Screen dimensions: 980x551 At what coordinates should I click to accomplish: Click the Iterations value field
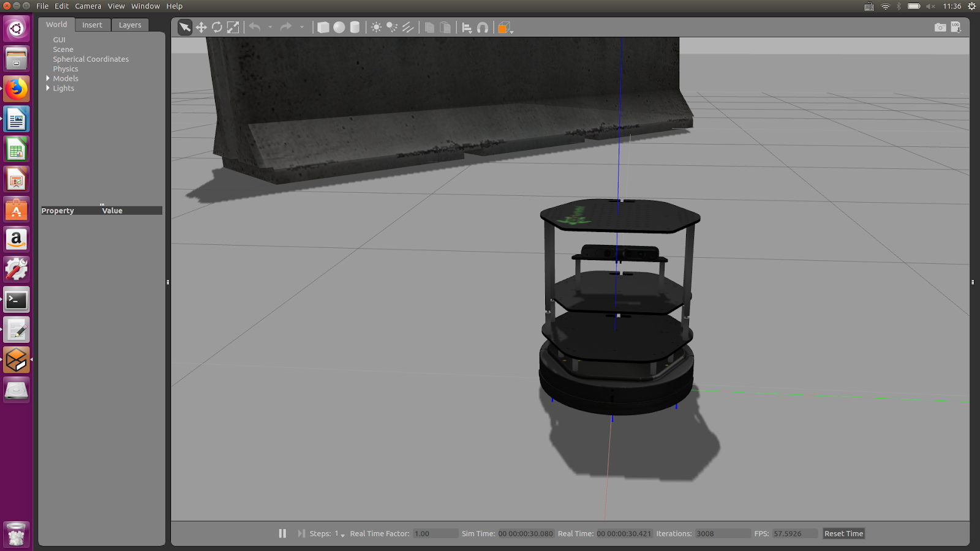[x=723, y=534]
